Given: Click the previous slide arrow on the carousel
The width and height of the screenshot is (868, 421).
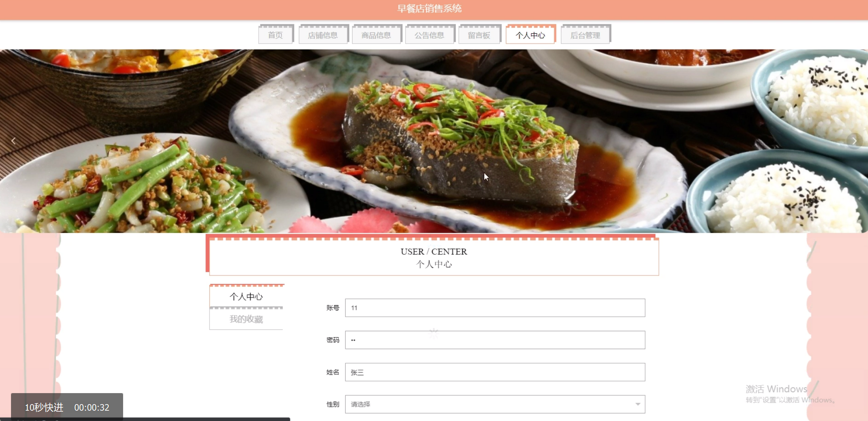Looking at the screenshot, I should (13, 141).
